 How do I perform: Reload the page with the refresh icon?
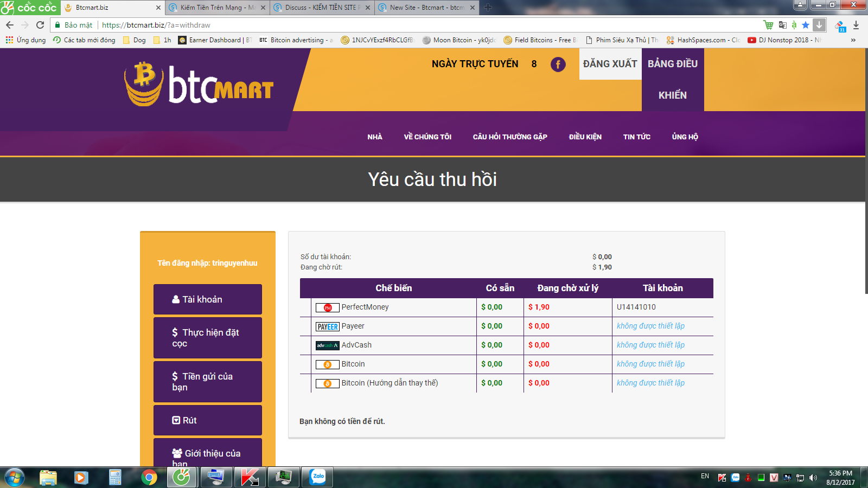coord(40,25)
